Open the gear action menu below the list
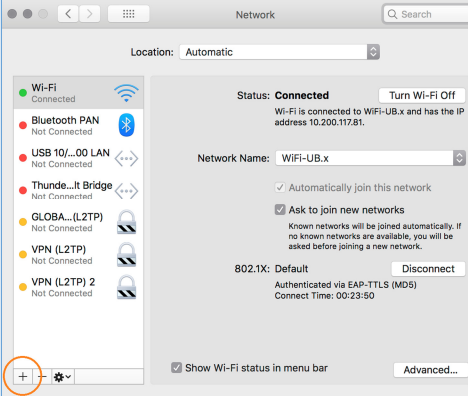Viewport: 468px width, 396px height. point(63,377)
